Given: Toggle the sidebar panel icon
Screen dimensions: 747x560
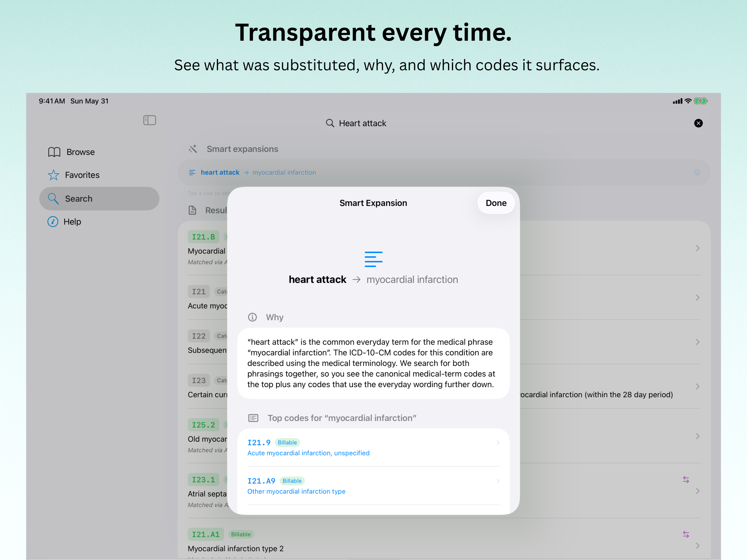Looking at the screenshot, I should [x=149, y=120].
